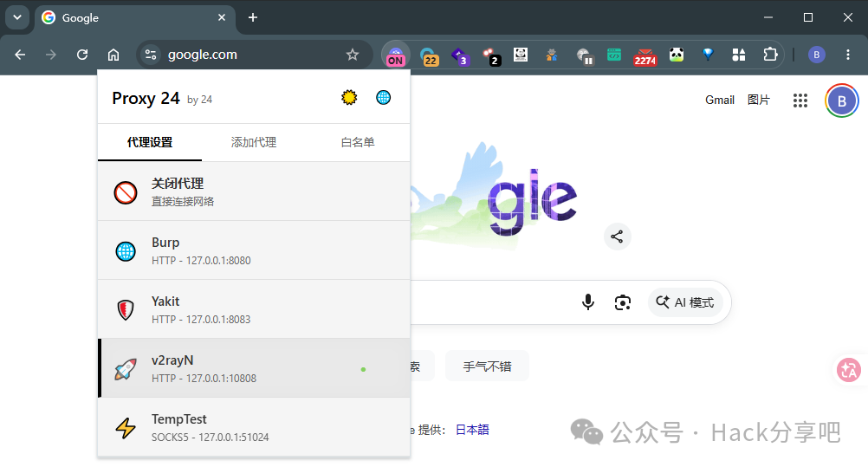The width and height of the screenshot is (868, 467).
Task: Open the 图片 images link
Action: (x=758, y=101)
